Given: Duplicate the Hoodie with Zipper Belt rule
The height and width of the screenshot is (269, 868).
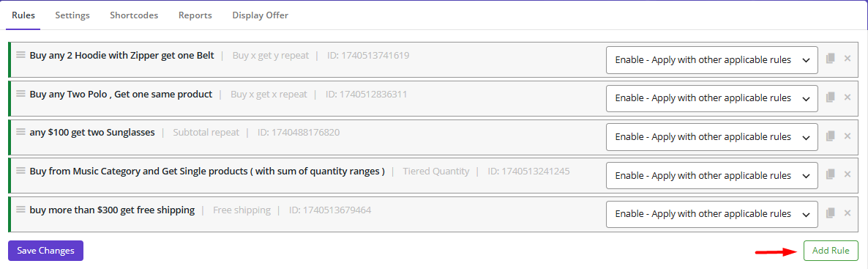Looking at the screenshot, I should [x=830, y=59].
